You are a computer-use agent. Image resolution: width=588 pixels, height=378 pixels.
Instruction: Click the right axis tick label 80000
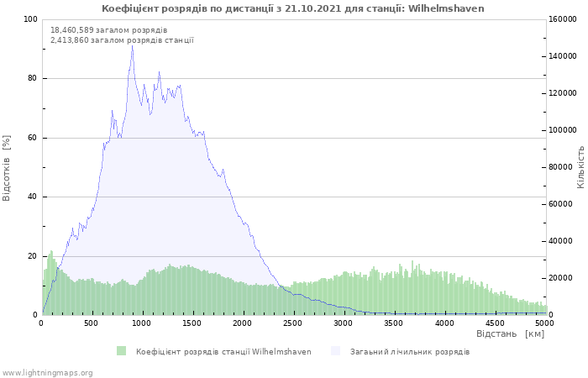pyautogui.click(x=562, y=167)
